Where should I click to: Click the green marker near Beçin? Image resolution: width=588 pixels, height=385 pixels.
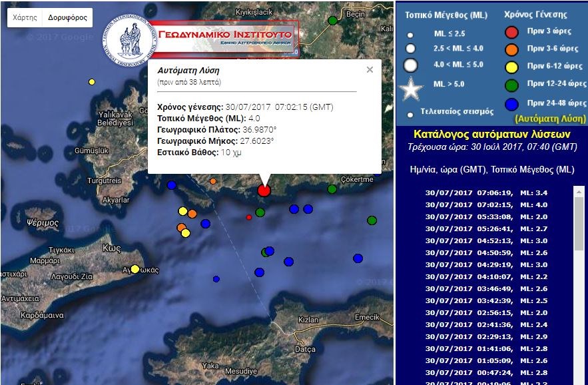(x=333, y=21)
